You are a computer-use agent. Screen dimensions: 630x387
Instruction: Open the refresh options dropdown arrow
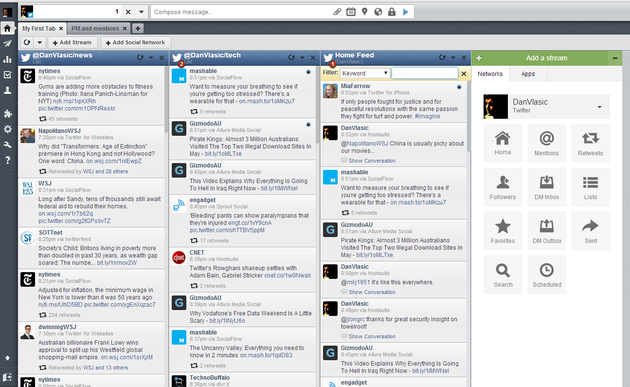[x=39, y=42]
